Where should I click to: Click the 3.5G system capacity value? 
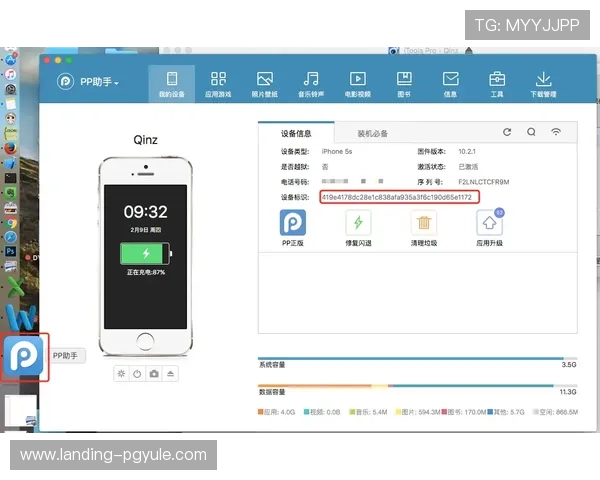569,364
